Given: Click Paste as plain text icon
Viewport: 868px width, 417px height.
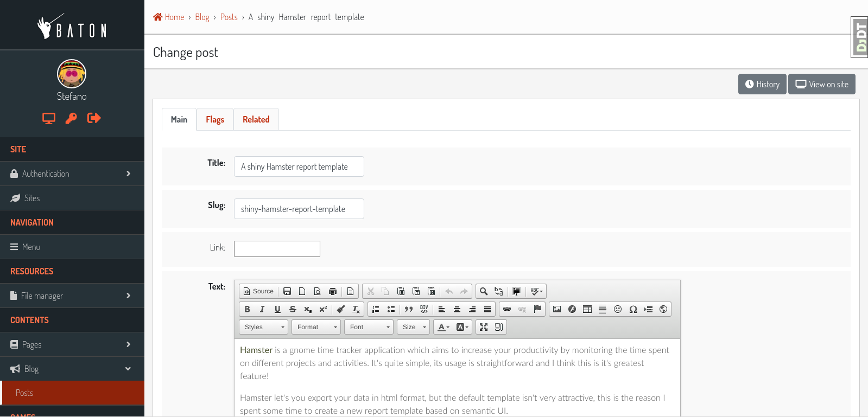Looking at the screenshot, I should [416, 291].
